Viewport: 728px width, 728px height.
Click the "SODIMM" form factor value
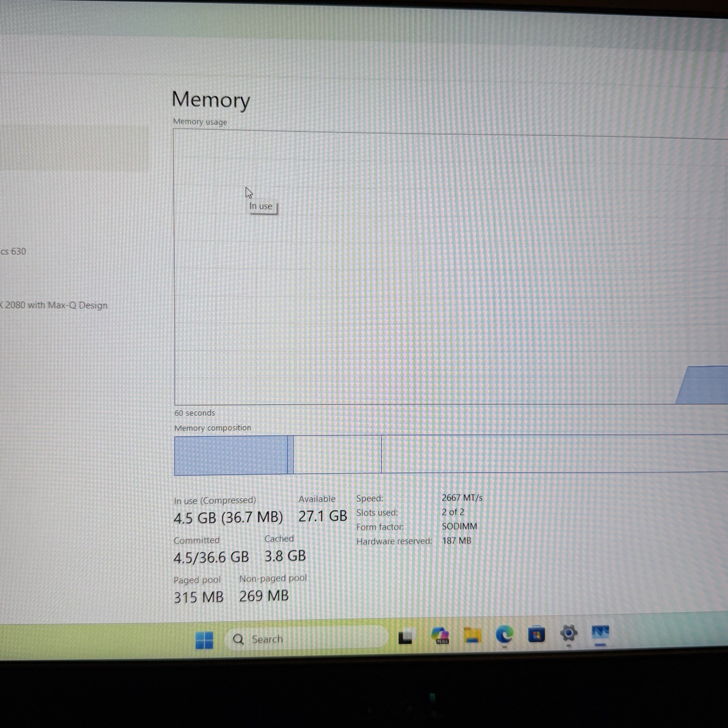point(460,526)
